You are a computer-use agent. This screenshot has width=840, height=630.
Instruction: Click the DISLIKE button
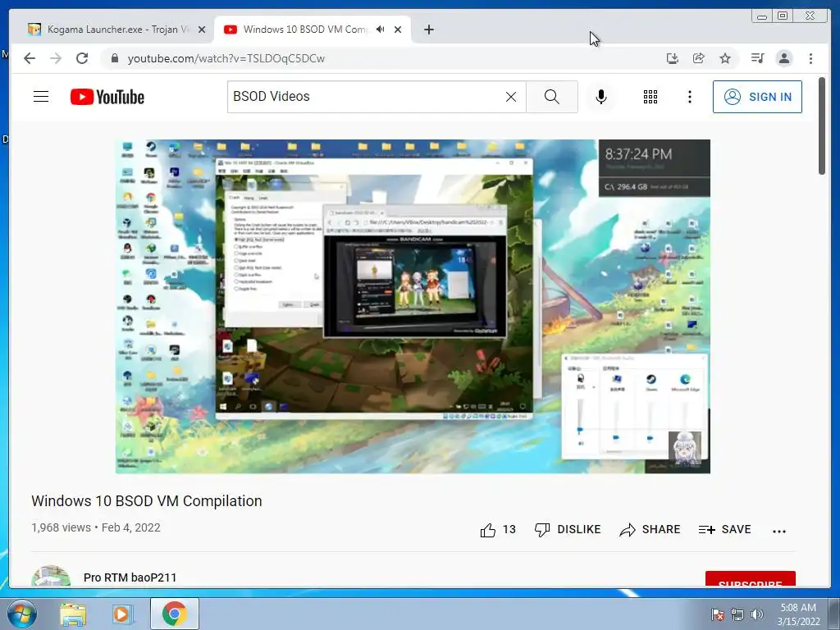click(568, 530)
